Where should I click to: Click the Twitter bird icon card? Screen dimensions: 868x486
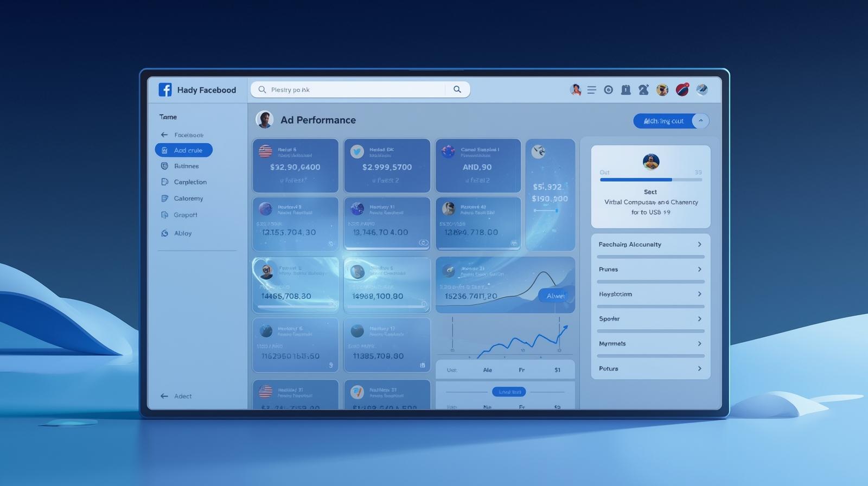pos(357,152)
